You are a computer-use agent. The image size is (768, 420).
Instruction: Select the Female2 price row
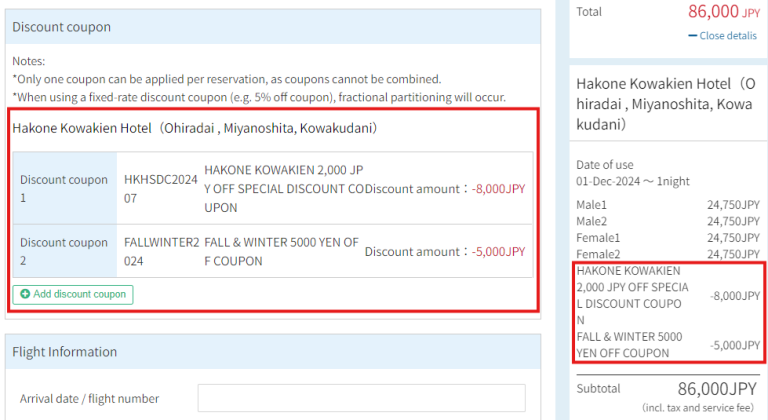667,254
